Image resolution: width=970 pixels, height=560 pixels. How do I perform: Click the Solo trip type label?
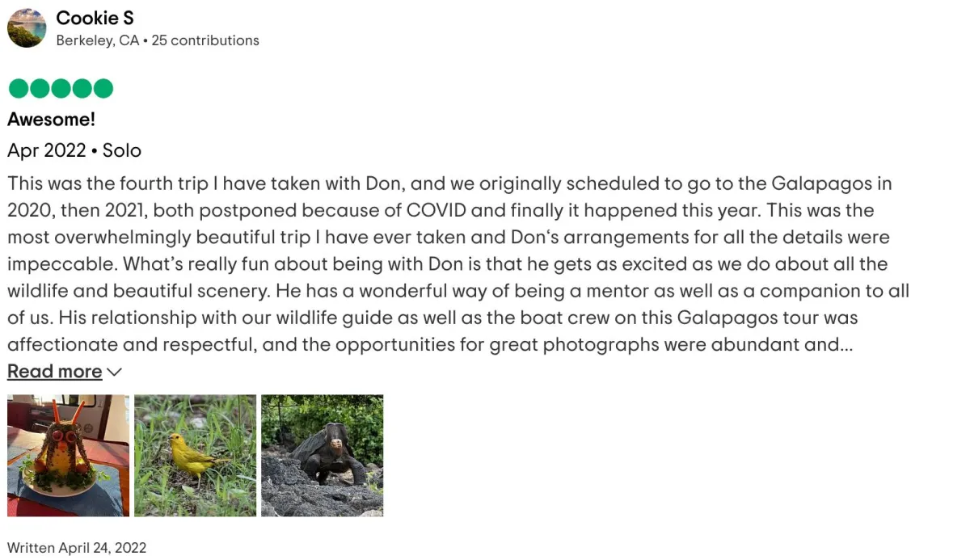pos(122,150)
